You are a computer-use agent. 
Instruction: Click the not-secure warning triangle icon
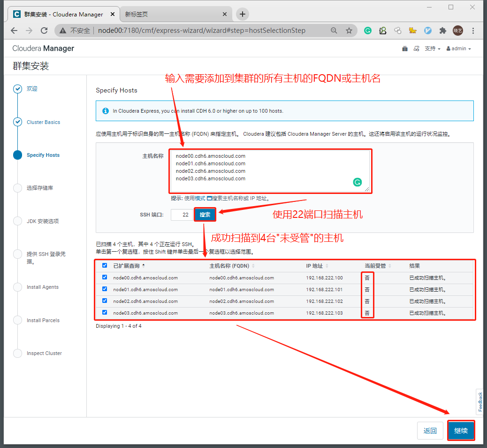[63, 31]
